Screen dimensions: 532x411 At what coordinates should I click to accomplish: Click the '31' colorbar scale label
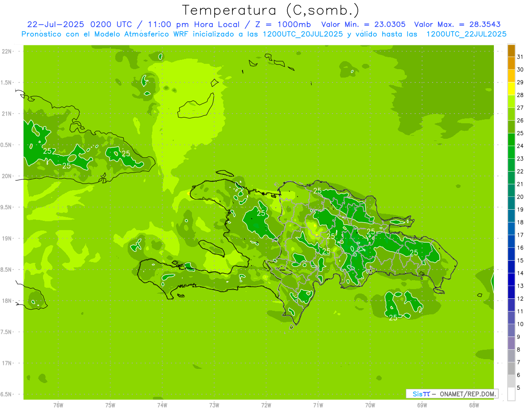(520, 57)
